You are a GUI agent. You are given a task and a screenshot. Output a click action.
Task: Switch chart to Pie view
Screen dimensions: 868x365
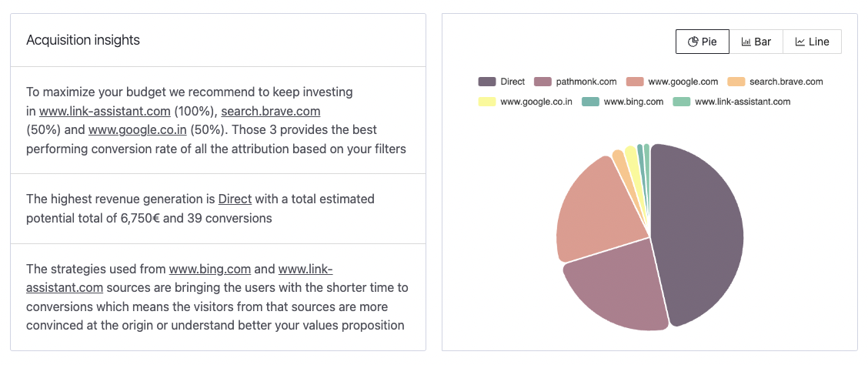pos(703,42)
